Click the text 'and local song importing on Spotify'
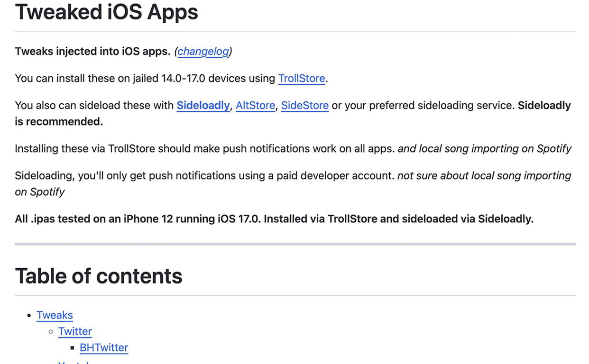 click(485, 148)
